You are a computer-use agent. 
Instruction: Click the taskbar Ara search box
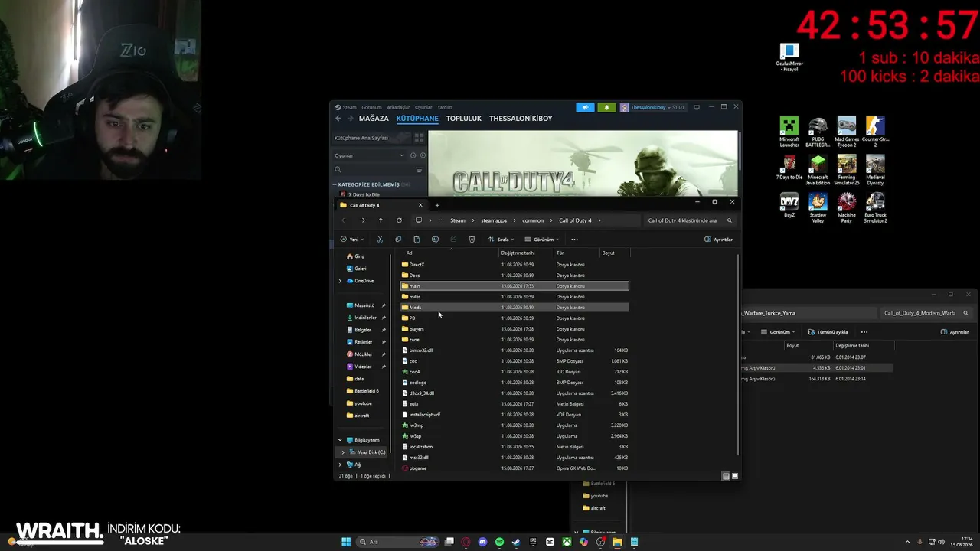coord(398,542)
